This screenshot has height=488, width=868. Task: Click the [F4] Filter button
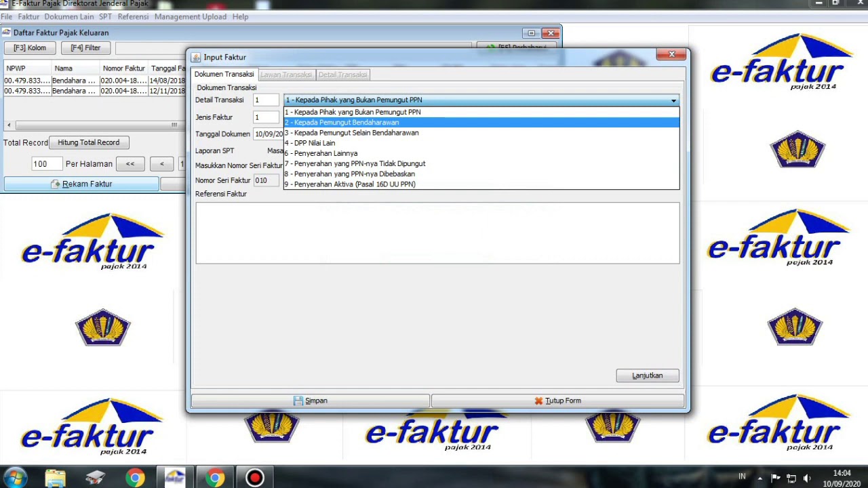pos(85,48)
